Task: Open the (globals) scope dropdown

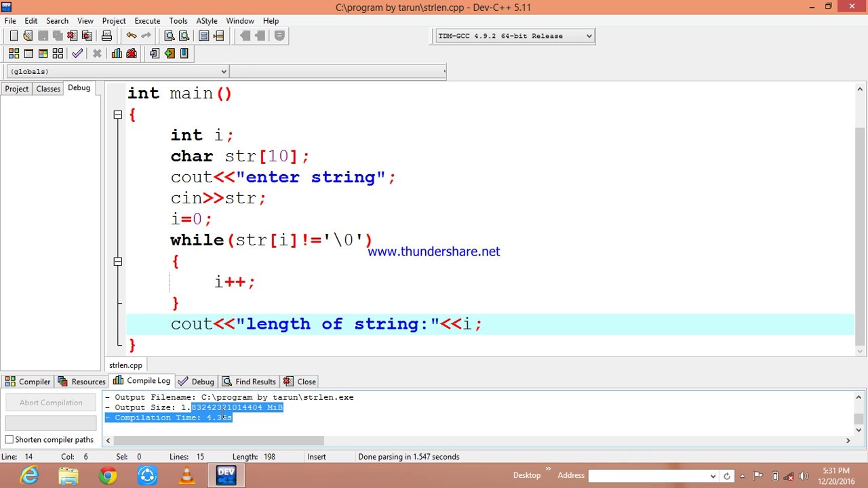Action: pyautogui.click(x=223, y=71)
